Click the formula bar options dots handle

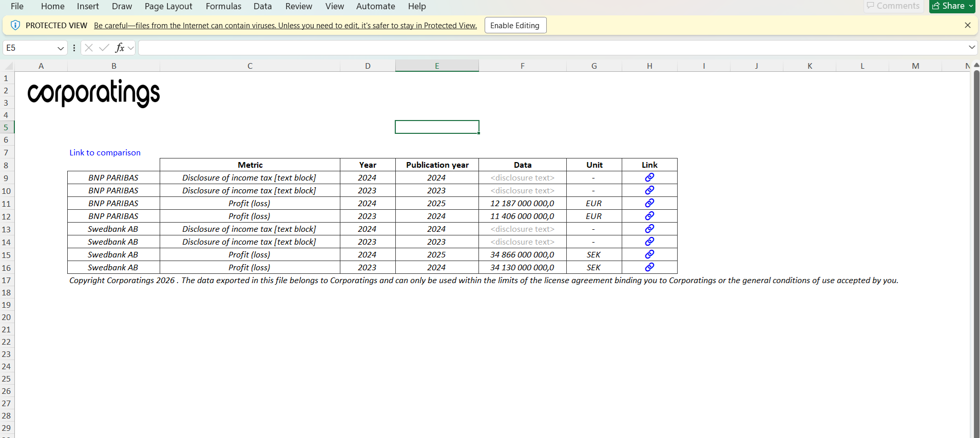tap(74, 48)
